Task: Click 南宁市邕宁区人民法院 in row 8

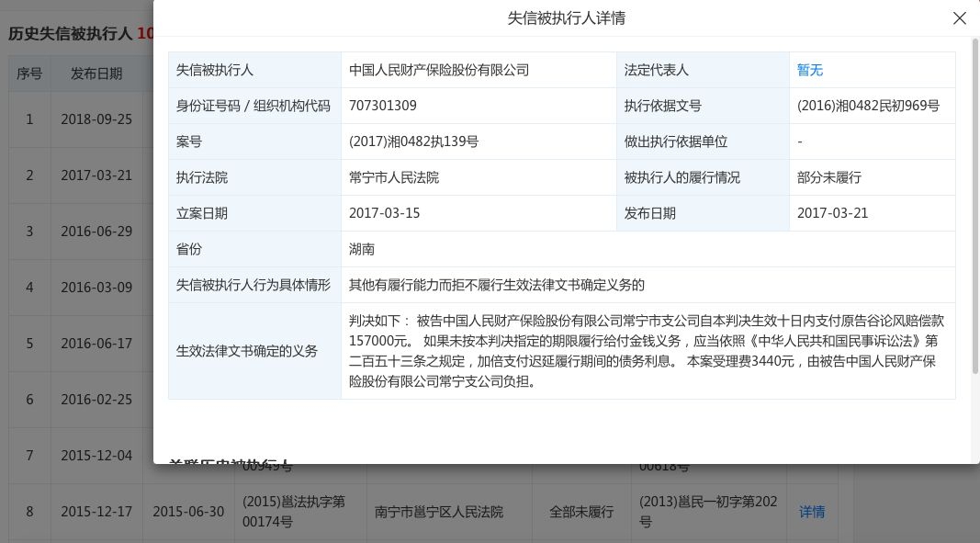Action: [x=439, y=512]
